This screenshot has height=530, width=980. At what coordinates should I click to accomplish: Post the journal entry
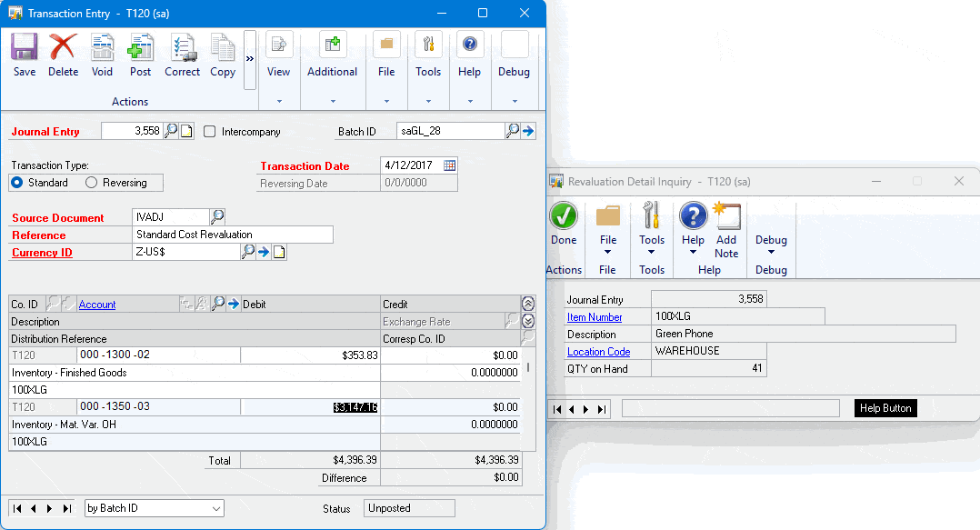click(141, 55)
